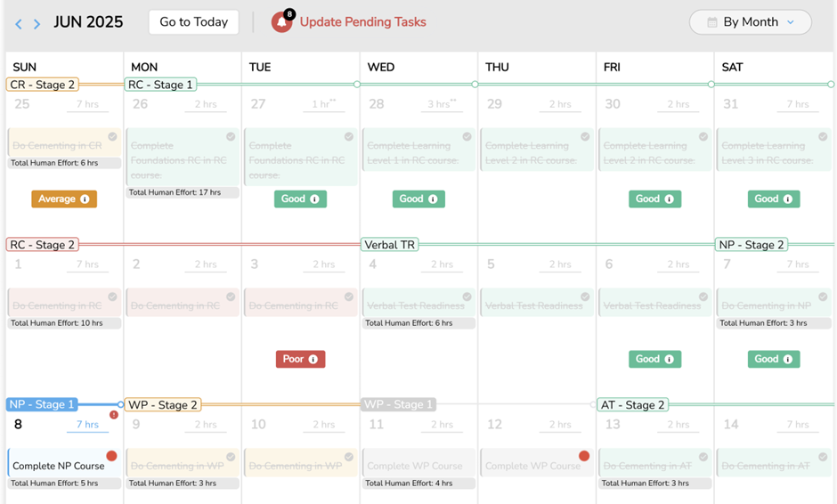This screenshot has height=504, width=837.
Task: Open info icon on Poor rating badge
Action: [x=313, y=360]
